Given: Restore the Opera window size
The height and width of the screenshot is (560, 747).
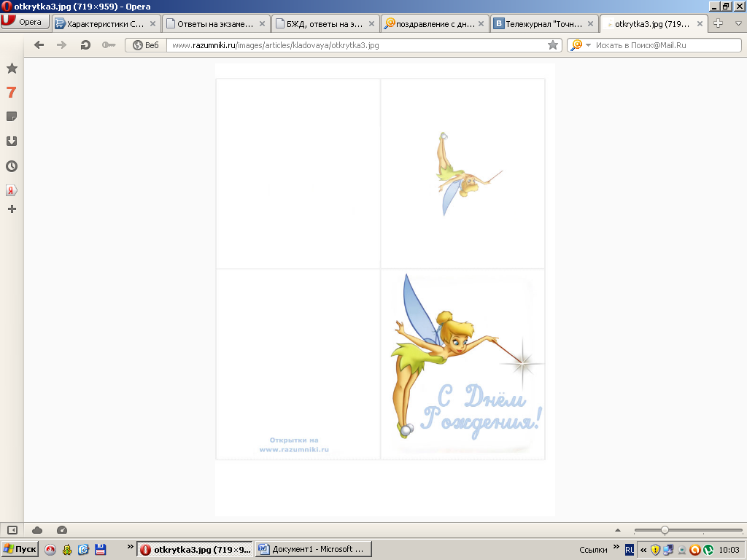Looking at the screenshot, I should pyautogui.click(x=726, y=7).
